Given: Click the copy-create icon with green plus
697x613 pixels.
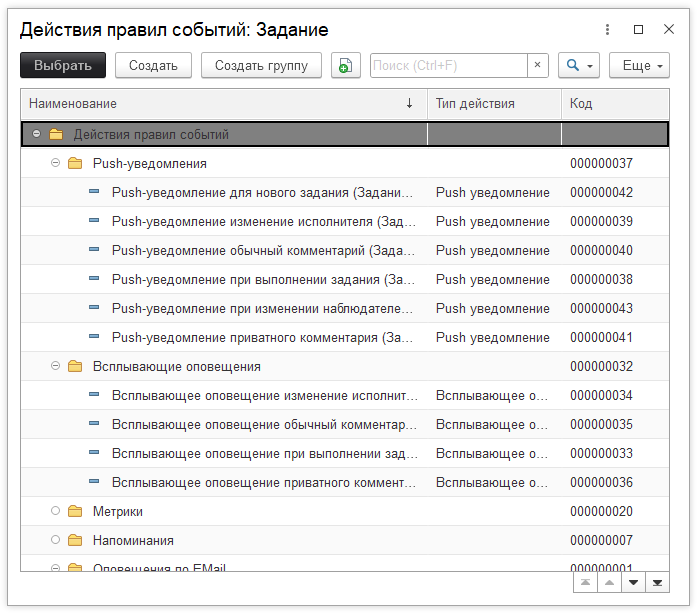Looking at the screenshot, I should 345,66.
